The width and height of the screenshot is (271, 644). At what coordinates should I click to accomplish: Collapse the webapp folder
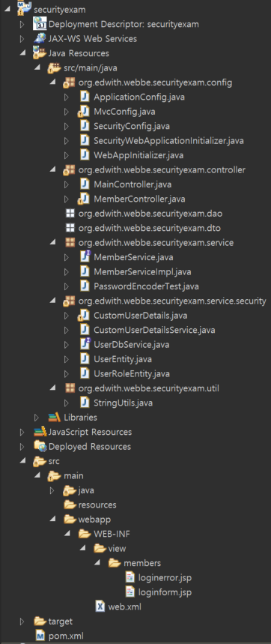pos(52,519)
